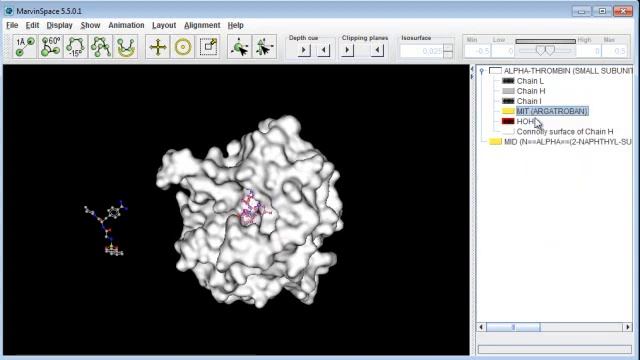
Task: Click the Isosurface value field
Action: coord(421,51)
